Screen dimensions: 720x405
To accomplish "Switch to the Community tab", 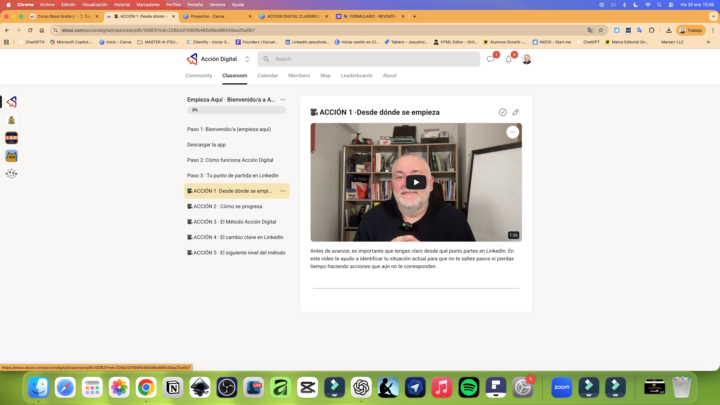I will 199,75.
